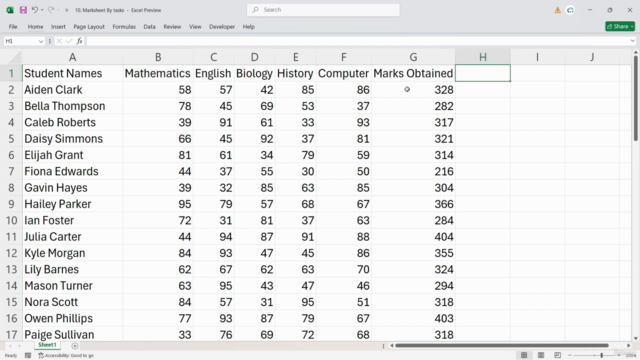Switch to Normal view icon
This screenshot has height=360, width=640.
click(524, 355)
